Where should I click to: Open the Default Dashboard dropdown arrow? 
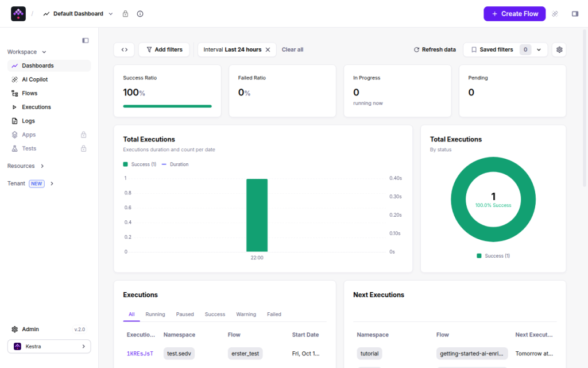click(111, 14)
